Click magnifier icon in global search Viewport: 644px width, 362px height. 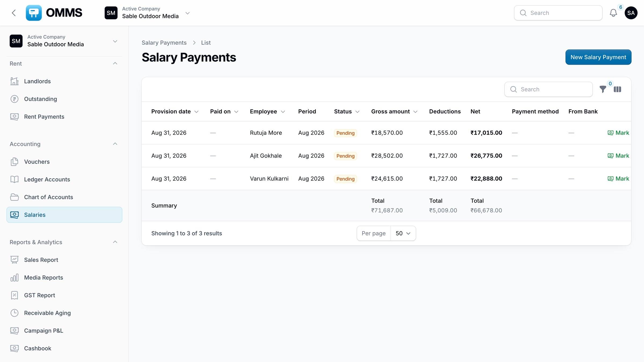tap(523, 13)
